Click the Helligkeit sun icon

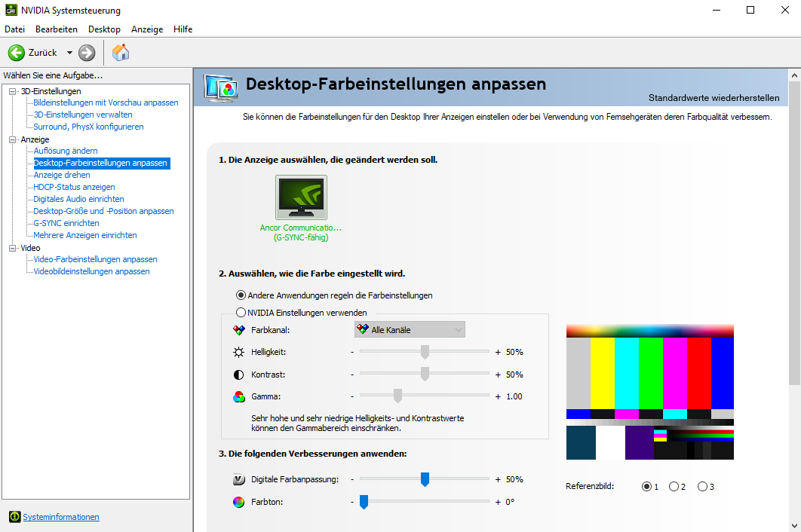pos(238,353)
